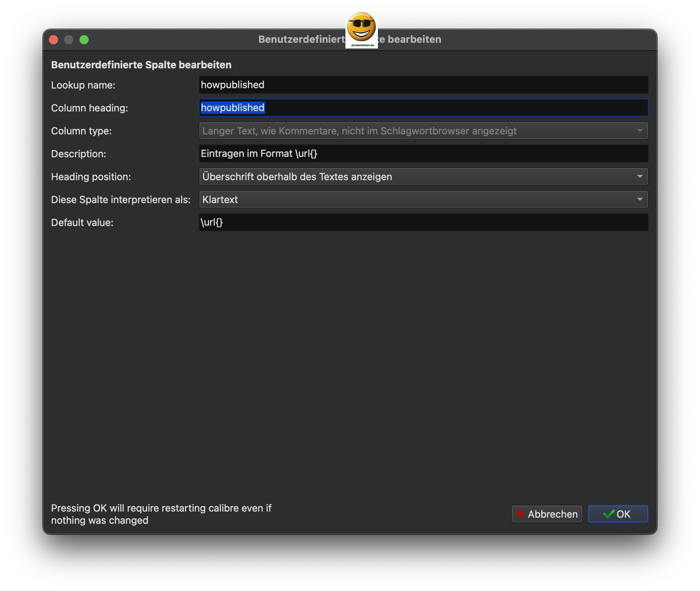Open the disabled Column type dropdown
Viewport: 700px width, 591px height.
(423, 131)
